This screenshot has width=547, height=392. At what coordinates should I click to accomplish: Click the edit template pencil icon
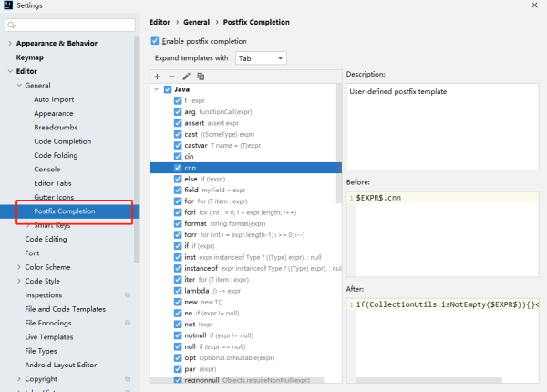tap(186, 76)
